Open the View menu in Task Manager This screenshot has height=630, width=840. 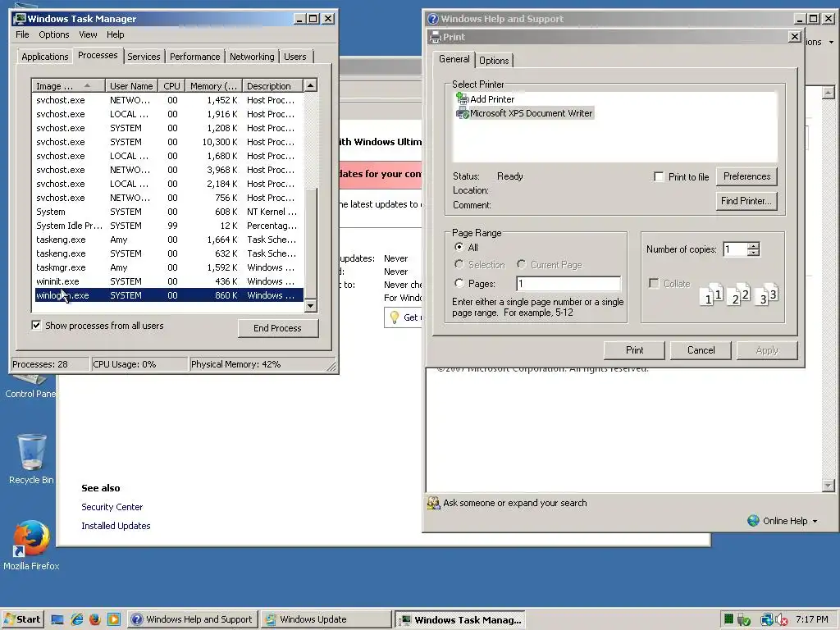88,34
